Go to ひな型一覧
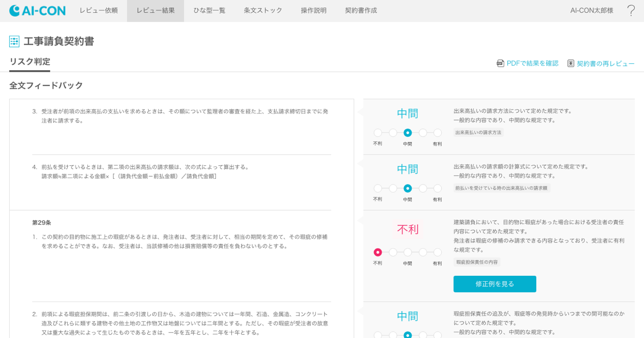Viewport: 644px width, 338px height. pyautogui.click(x=209, y=11)
